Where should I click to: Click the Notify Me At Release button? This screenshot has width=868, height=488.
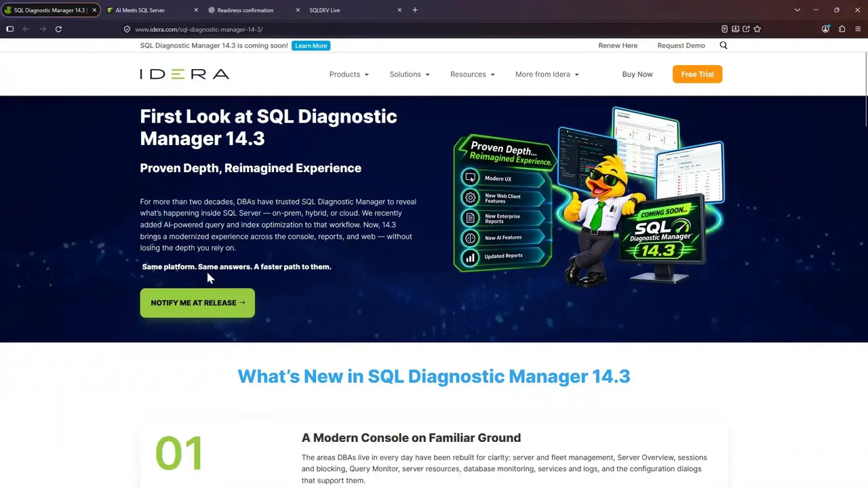click(197, 303)
